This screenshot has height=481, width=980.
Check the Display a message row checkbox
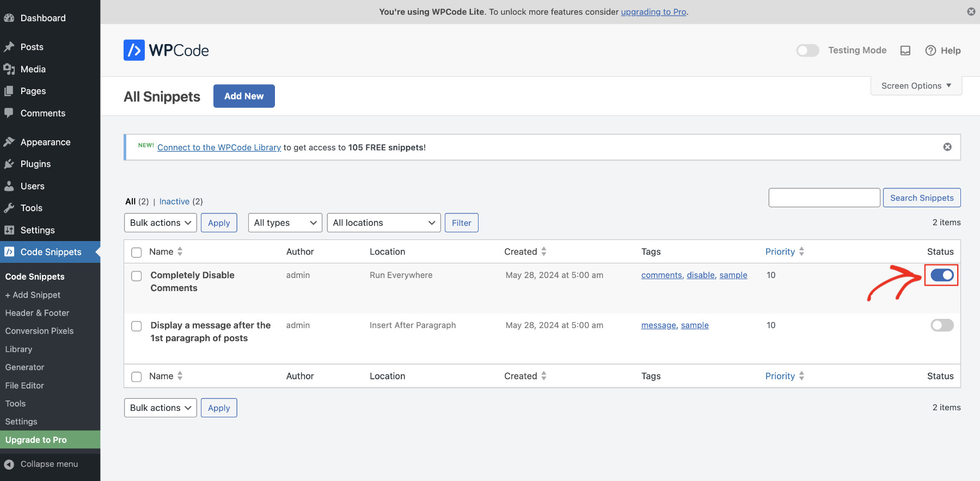pos(137,326)
